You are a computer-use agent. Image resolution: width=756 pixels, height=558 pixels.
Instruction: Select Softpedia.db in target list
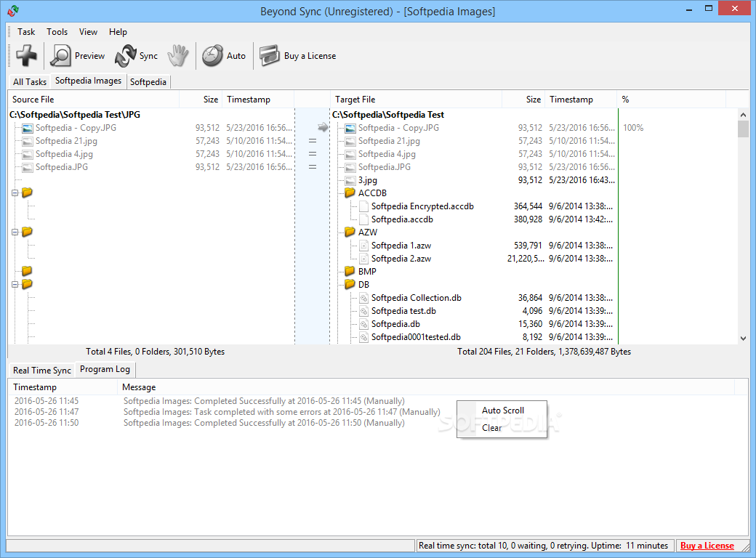point(395,324)
